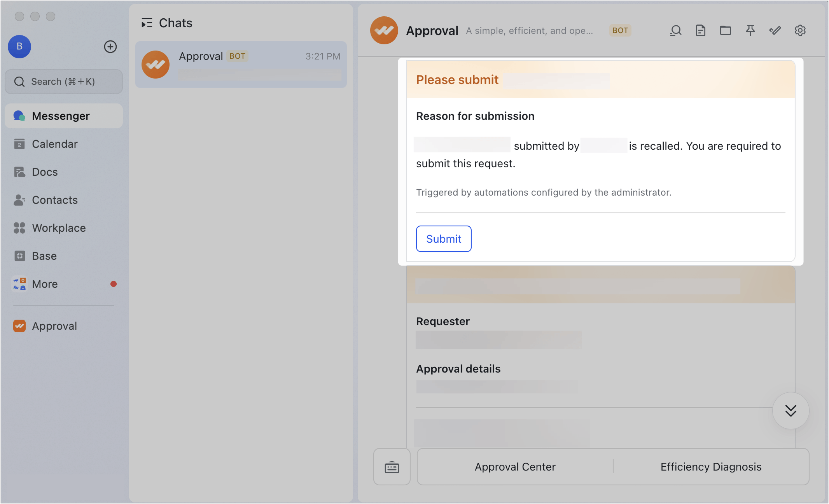Select the read-status double-check icon

(775, 30)
